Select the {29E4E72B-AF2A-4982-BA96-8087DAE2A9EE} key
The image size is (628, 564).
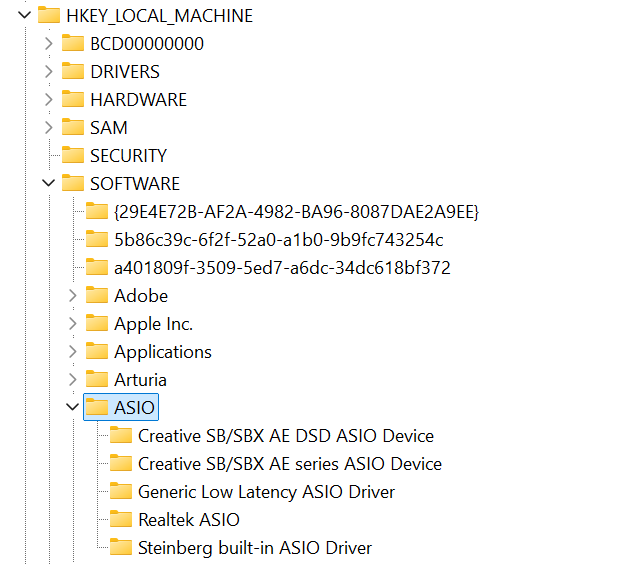pyautogui.click(x=296, y=212)
